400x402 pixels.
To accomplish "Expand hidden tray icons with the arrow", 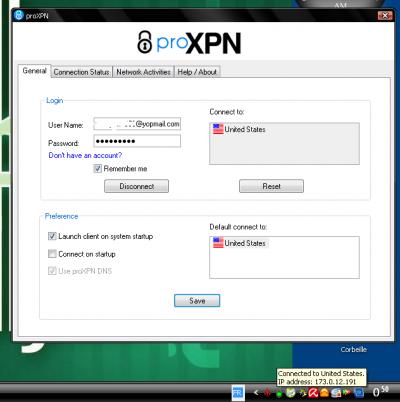I will coord(256,393).
